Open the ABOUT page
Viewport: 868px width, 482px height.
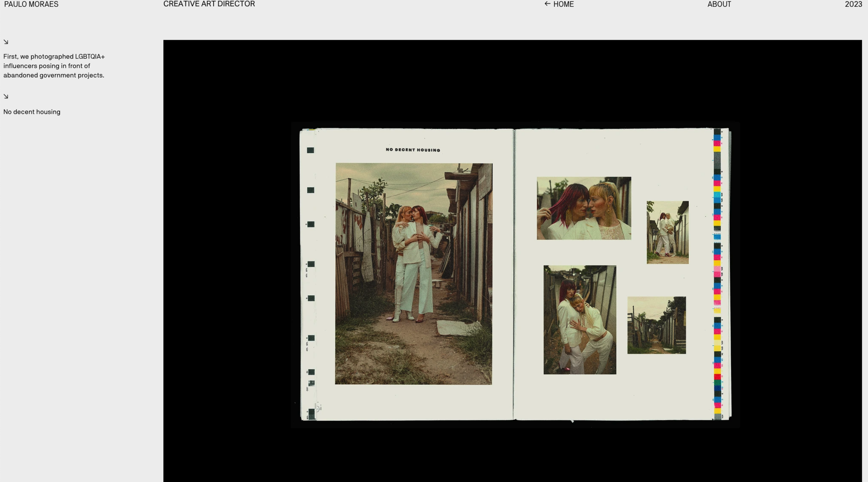pyautogui.click(x=719, y=4)
